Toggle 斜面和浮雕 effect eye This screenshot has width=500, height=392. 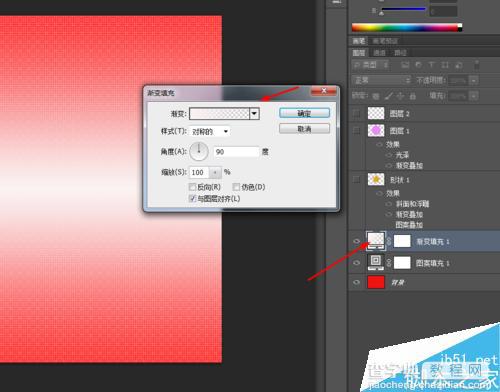pos(389,204)
